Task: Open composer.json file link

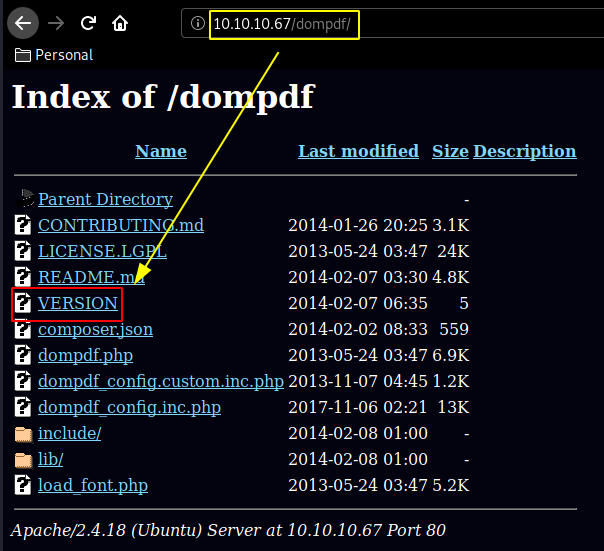Action: [95, 329]
